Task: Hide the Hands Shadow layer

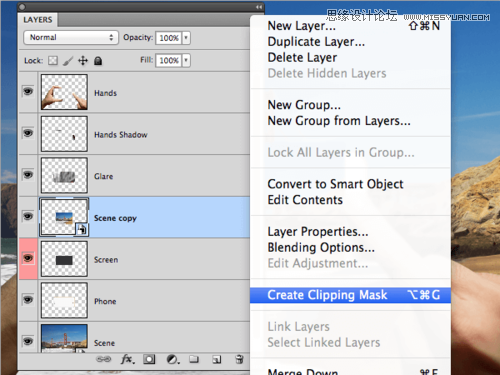Action: point(28,133)
